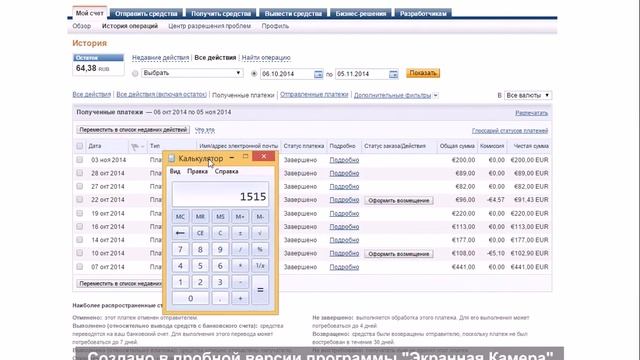Click the calculator display showing 1515

tap(220, 194)
